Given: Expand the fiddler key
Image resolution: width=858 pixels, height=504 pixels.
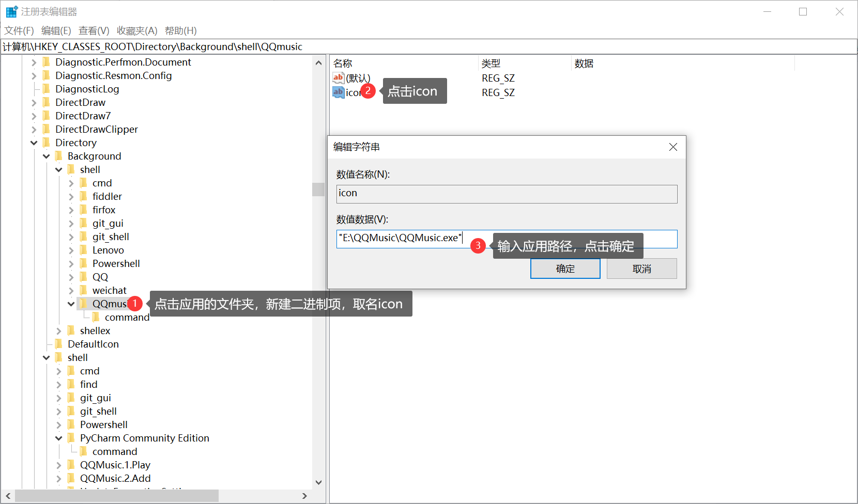Looking at the screenshot, I should (x=71, y=197).
